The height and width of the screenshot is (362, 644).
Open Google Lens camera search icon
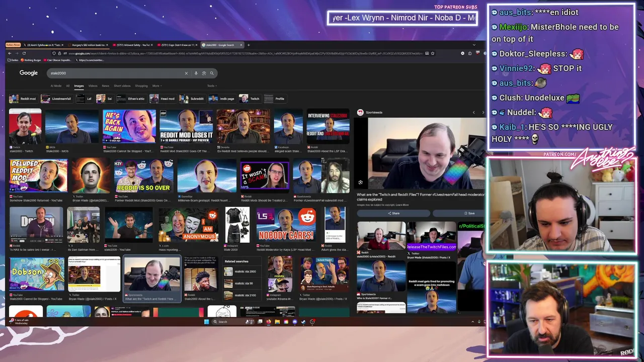[x=204, y=73]
